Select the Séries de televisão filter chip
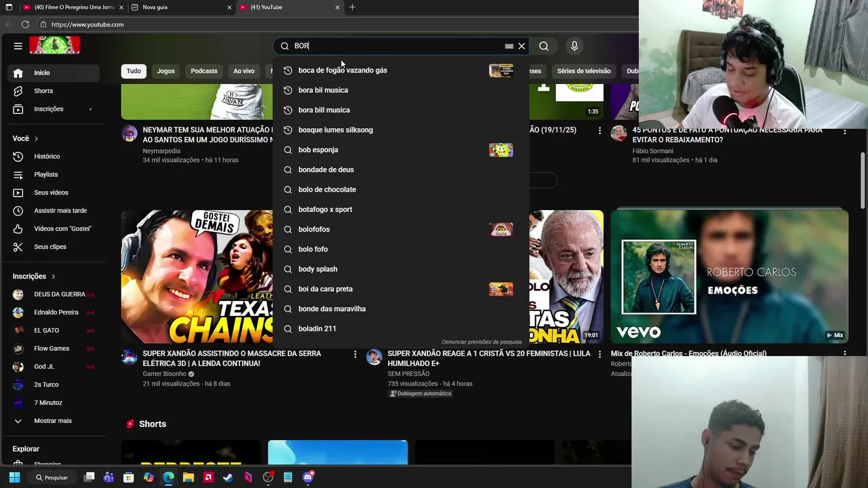Image resolution: width=868 pixels, height=488 pixels. [x=584, y=71]
